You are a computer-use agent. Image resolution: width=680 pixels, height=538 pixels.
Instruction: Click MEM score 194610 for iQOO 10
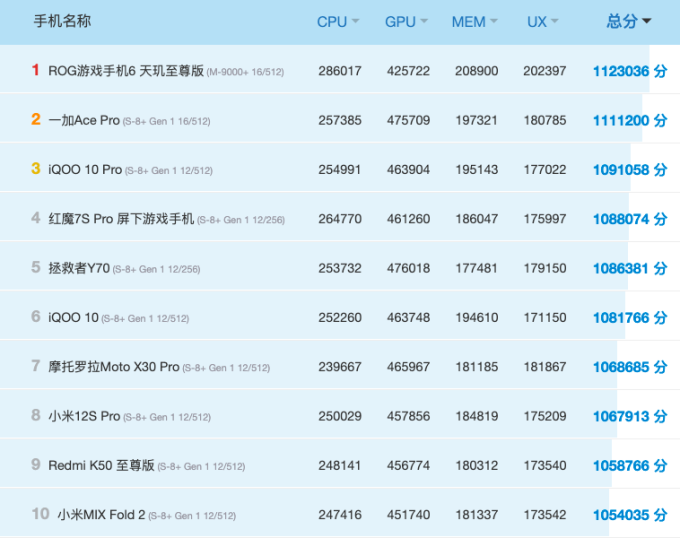tap(476, 318)
